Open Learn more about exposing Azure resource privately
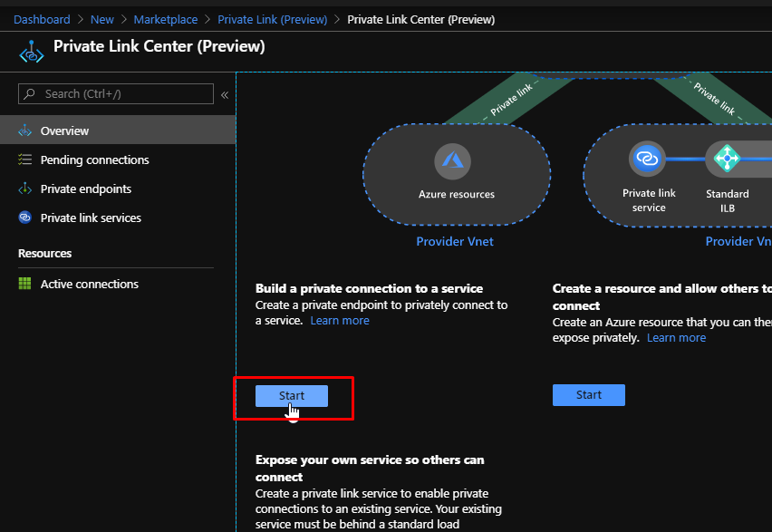The height and width of the screenshot is (532, 772). pos(676,338)
